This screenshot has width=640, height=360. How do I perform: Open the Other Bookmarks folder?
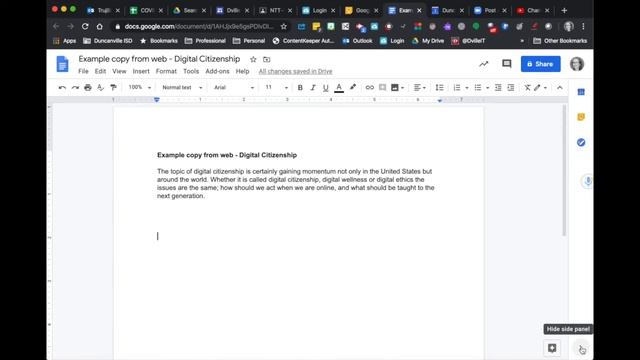(x=560, y=41)
